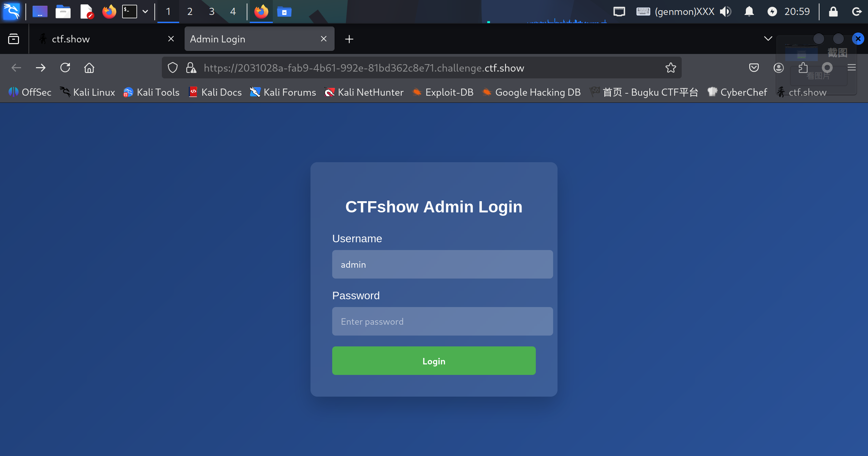Switch to workspace 2

(x=190, y=12)
